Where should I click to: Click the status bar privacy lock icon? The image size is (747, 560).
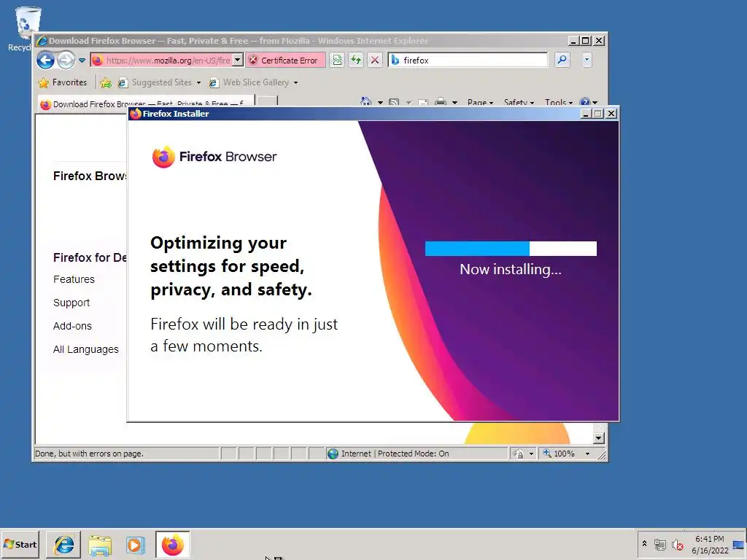point(519,454)
